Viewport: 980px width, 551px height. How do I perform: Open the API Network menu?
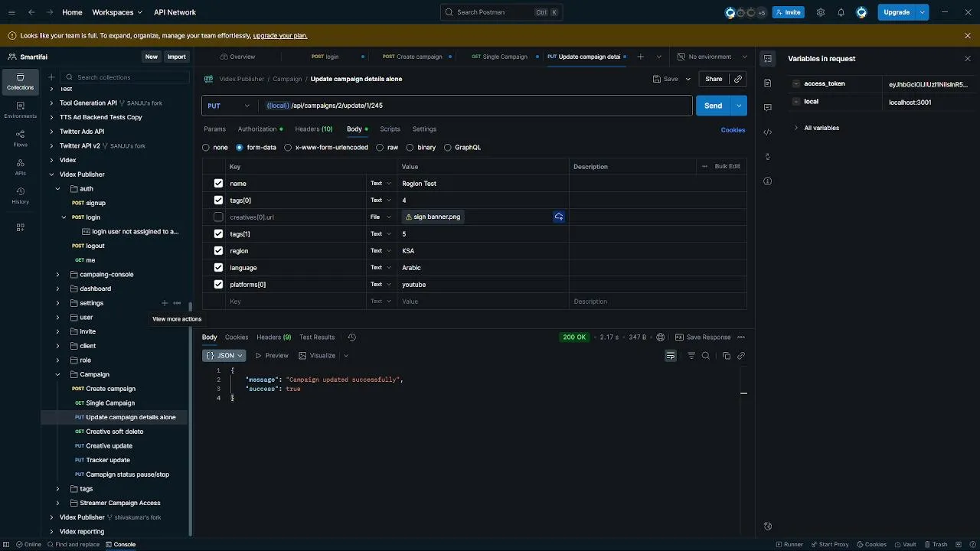click(x=175, y=12)
